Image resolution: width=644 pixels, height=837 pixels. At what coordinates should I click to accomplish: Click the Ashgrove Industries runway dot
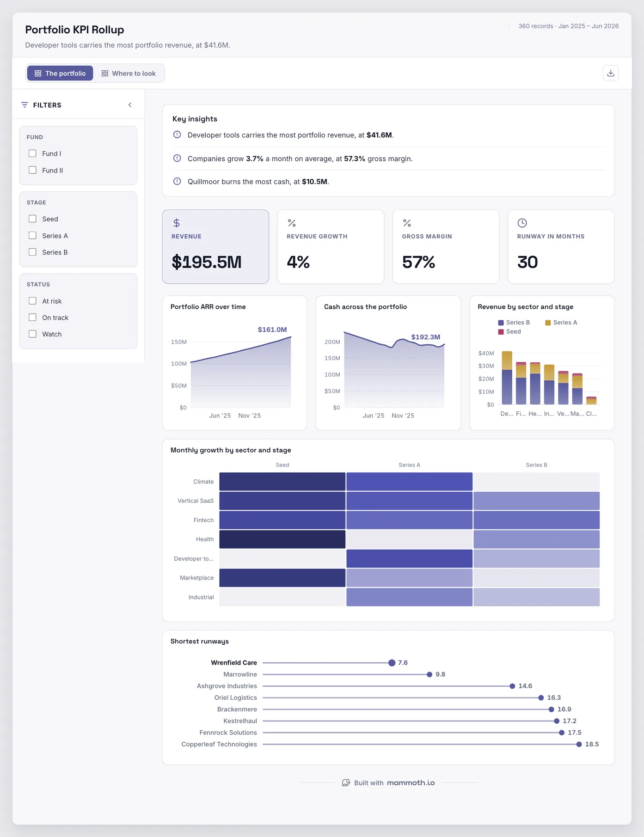point(512,686)
